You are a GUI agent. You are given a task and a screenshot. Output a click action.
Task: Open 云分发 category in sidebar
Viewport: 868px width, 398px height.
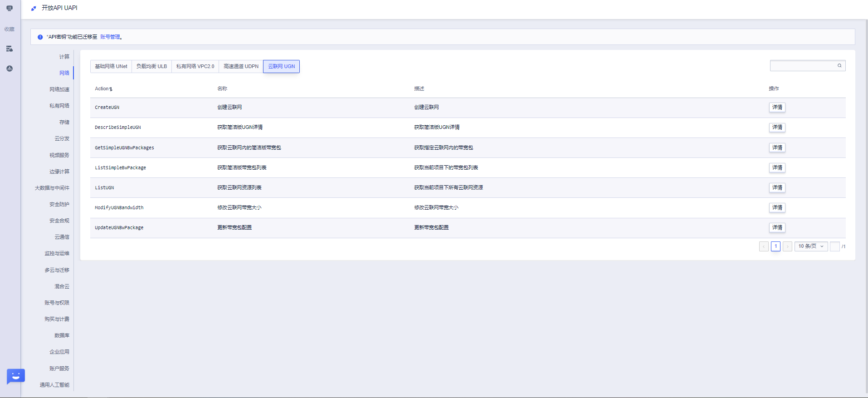pyautogui.click(x=62, y=138)
